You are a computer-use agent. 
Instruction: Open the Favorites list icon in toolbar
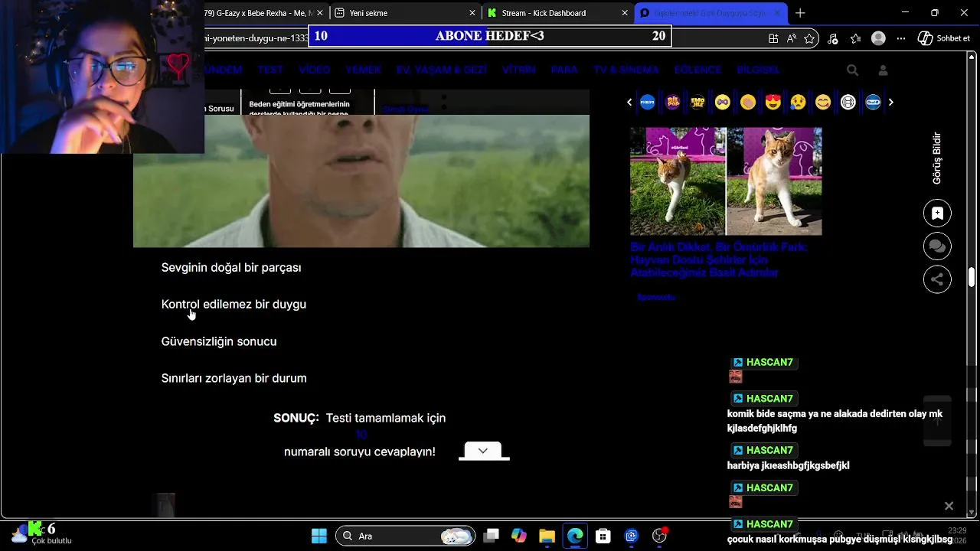855,38
